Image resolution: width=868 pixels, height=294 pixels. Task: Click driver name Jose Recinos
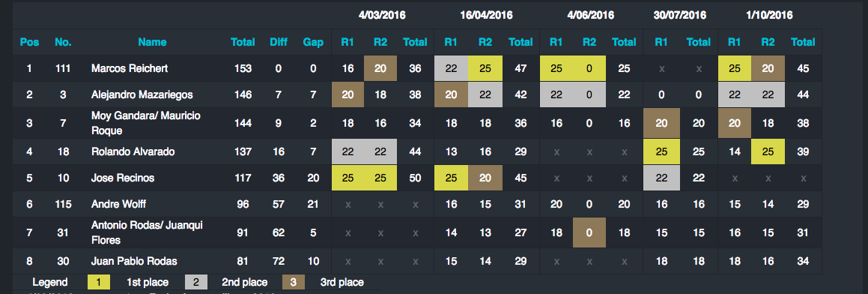[122, 178]
